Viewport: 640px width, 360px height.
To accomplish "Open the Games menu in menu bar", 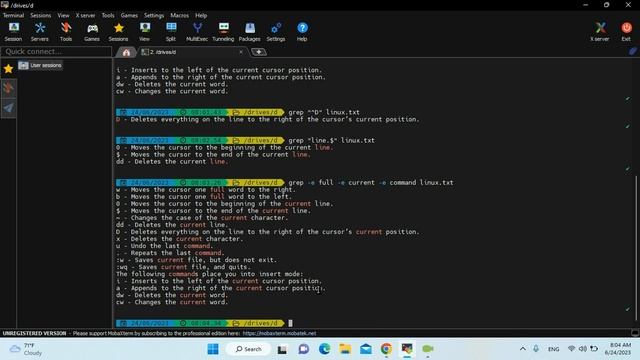I will pyautogui.click(x=129, y=16).
